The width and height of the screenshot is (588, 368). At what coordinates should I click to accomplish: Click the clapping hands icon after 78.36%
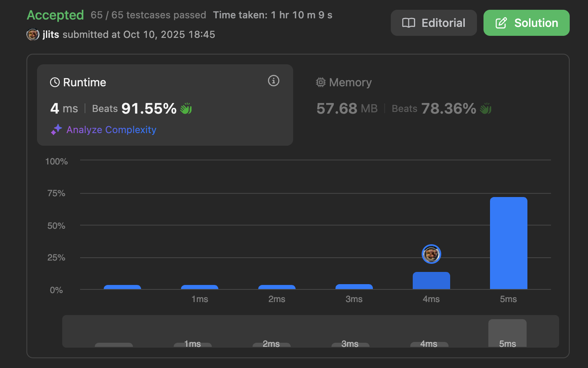pyautogui.click(x=486, y=108)
